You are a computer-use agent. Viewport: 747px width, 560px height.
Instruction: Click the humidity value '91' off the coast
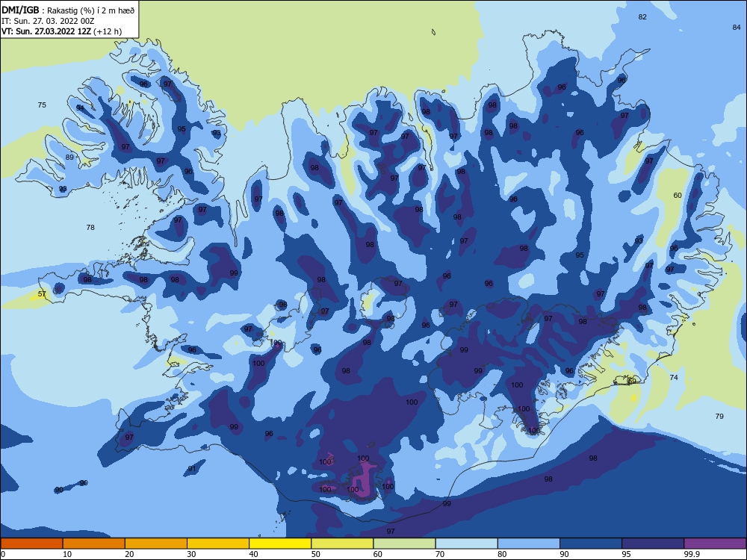(x=191, y=469)
